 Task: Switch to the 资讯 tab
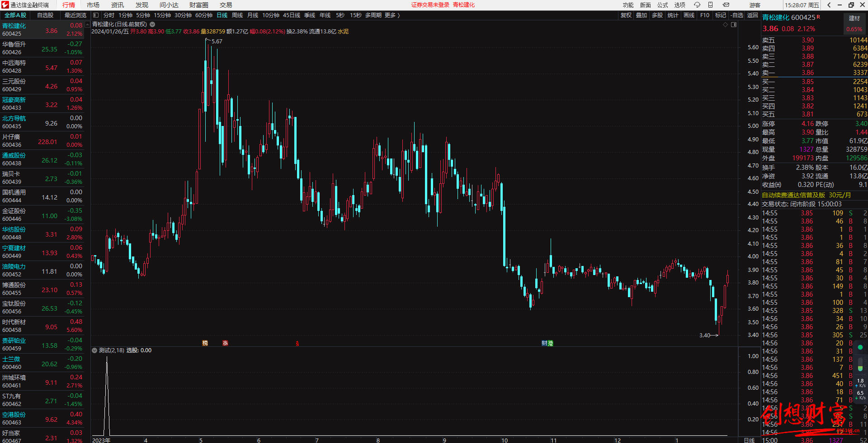(118, 5)
